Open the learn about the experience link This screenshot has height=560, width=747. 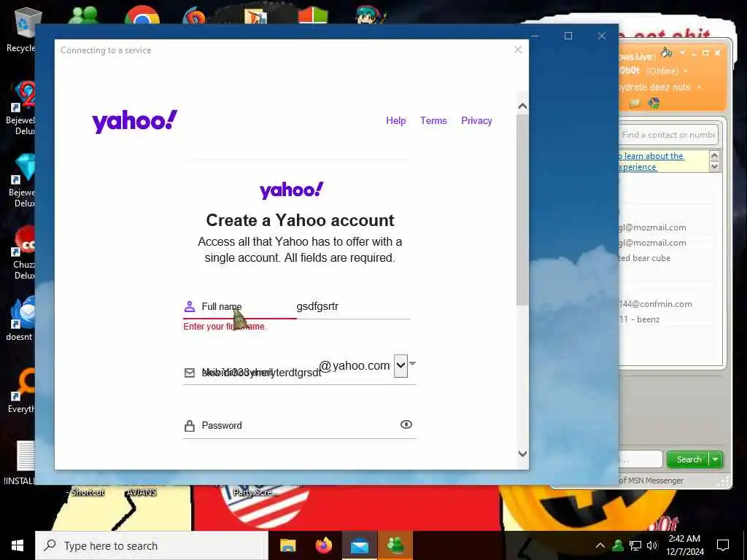pos(651,161)
